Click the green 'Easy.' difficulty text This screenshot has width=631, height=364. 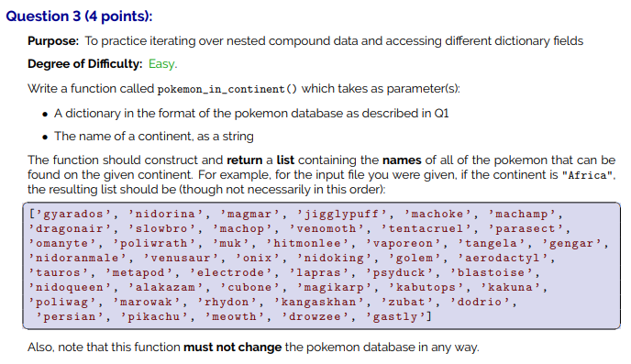coord(162,64)
